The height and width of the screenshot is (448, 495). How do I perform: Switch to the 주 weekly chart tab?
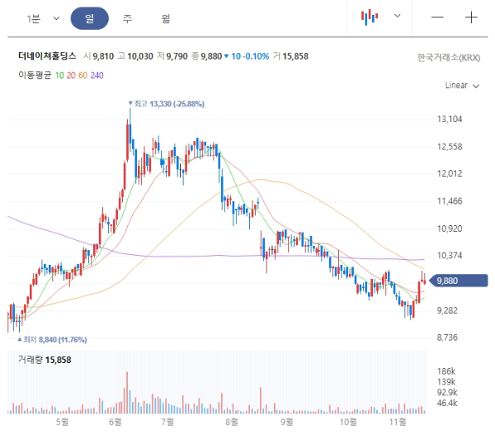click(x=127, y=18)
